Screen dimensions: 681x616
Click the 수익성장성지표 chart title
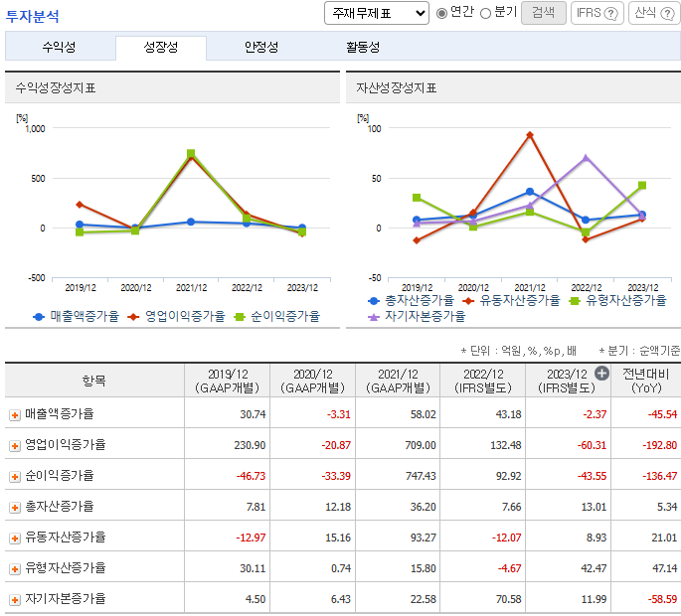[x=56, y=88]
